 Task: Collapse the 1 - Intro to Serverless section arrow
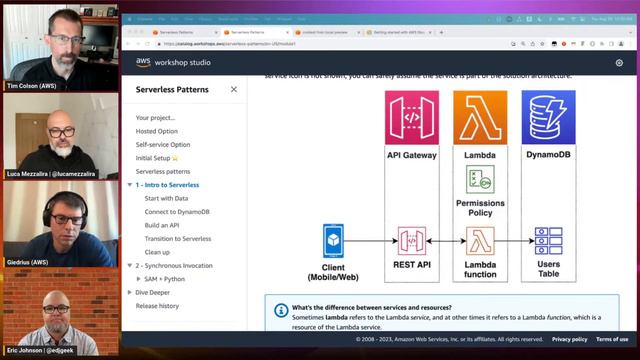click(x=130, y=185)
